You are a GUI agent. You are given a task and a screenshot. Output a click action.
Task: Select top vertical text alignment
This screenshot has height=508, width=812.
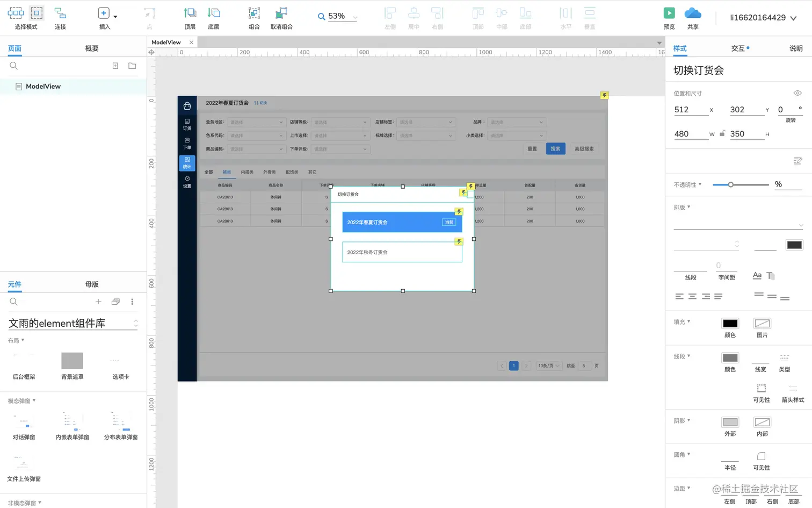[x=759, y=295]
